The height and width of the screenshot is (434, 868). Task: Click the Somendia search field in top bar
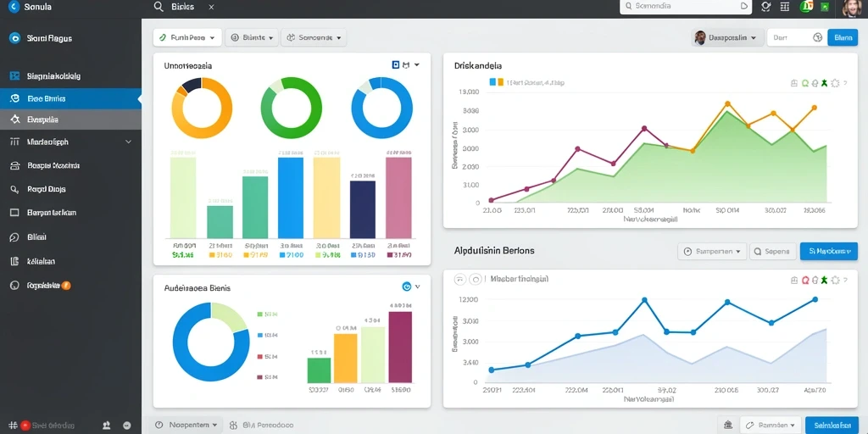coord(685,6)
